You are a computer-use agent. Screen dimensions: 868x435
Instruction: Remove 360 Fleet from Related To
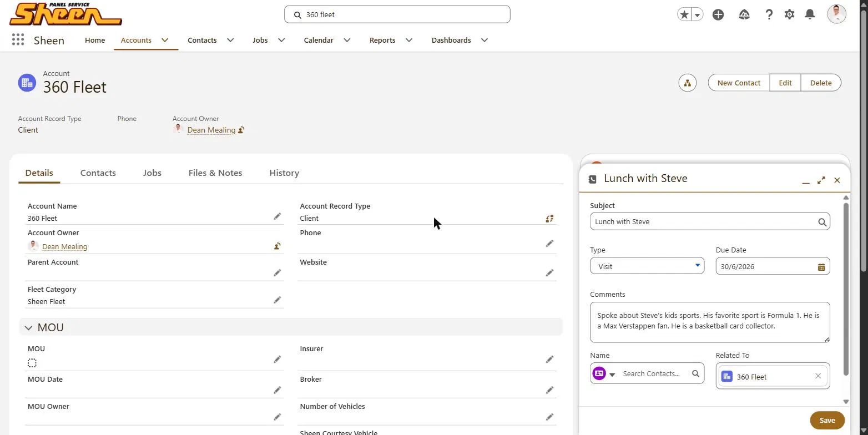tap(817, 376)
